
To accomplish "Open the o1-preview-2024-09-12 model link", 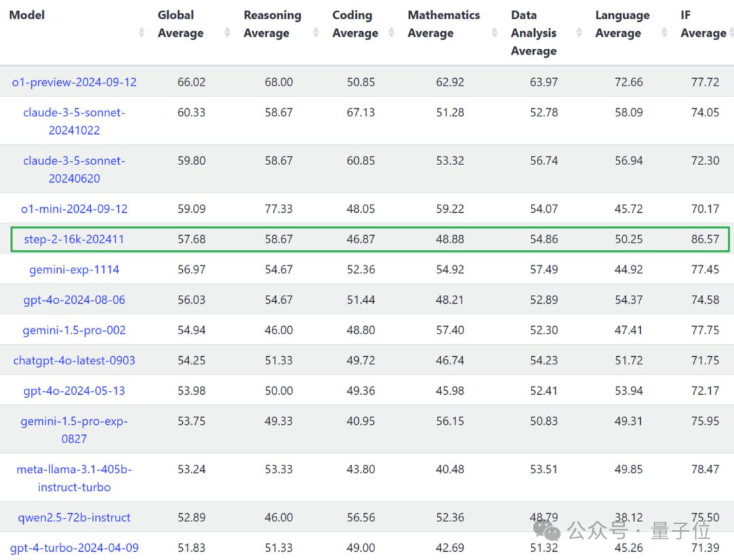I will [74, 82].
